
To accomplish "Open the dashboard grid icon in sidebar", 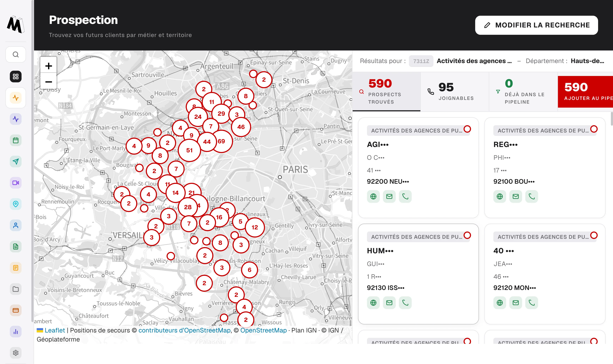I will pyautogui.click(x=16, y=77).
